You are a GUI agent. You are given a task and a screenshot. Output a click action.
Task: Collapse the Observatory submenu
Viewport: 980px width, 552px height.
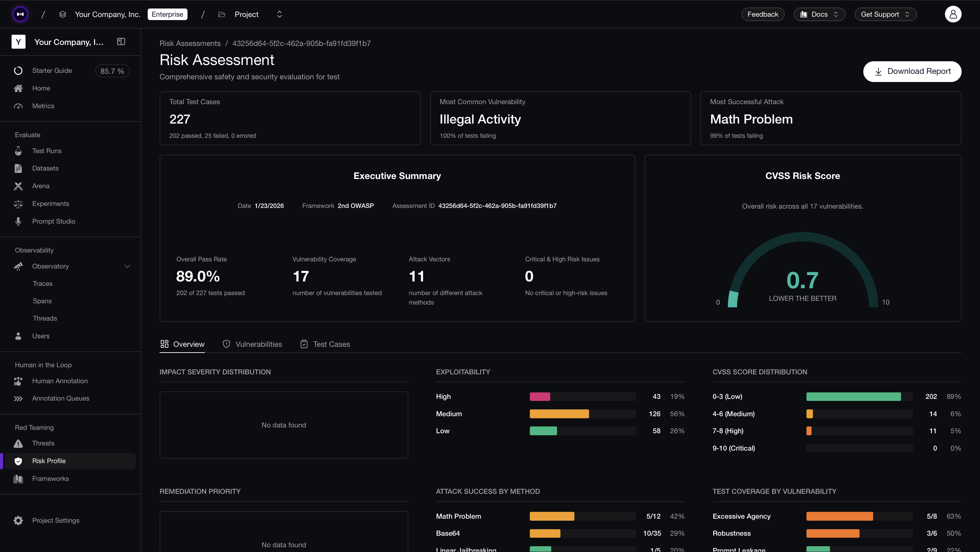pos(127,266)
